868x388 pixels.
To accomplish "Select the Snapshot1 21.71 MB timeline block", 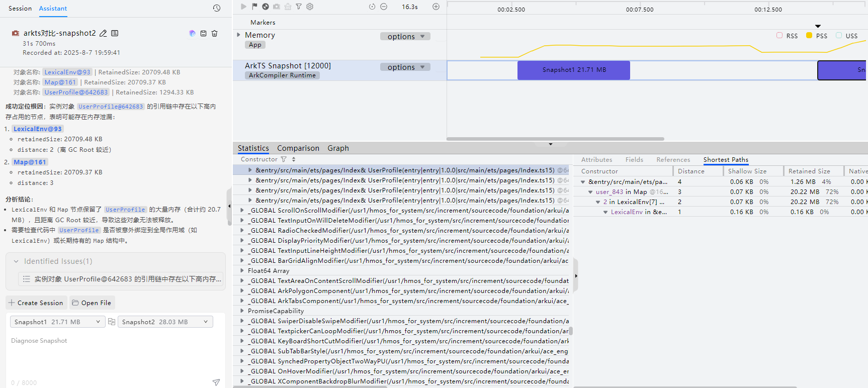I will click(x=573, y=70).
